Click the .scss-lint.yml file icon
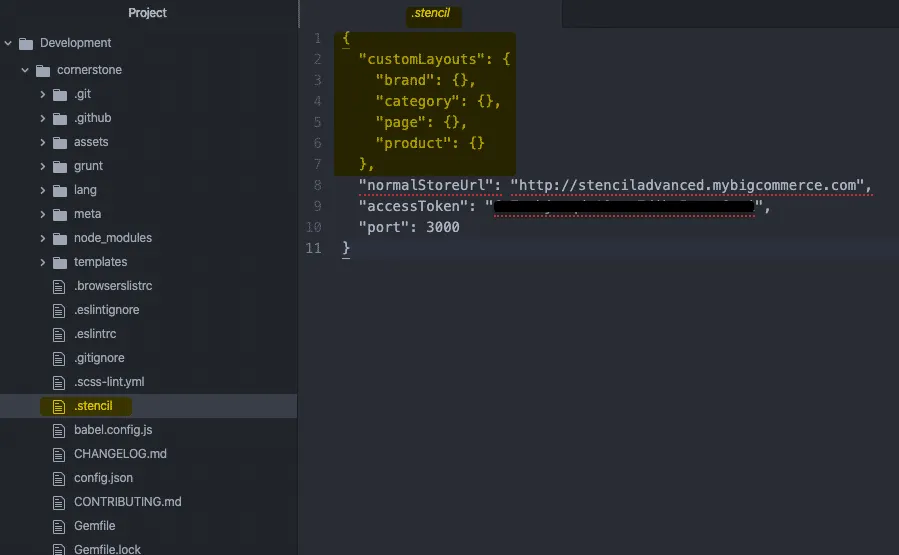Image resolution: width=899 pixels, height=555 pixels. 59,382
